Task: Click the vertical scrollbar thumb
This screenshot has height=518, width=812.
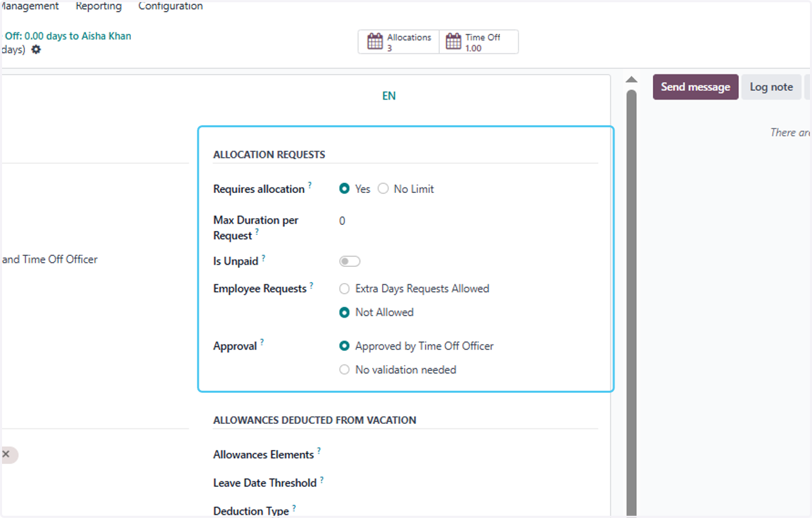Action: (631, 303)
